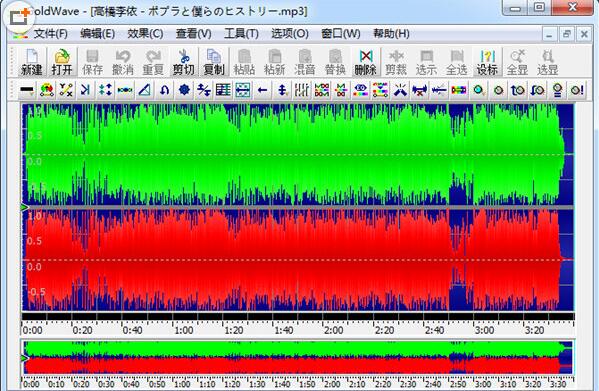This screenshot has width=599, height=391.
Task: Apply the Reverse effect (left arrow icon)
Action: pyautogui.click(x=262, y=90)
